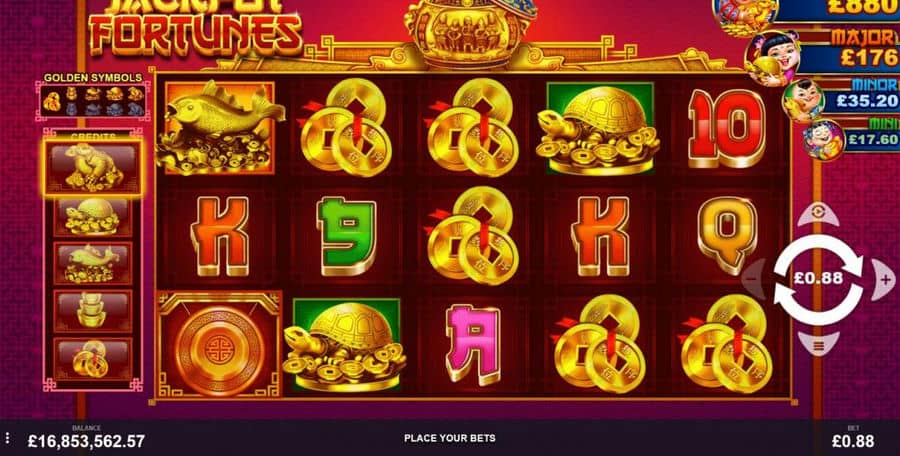Screen dimensions: 900x456
Task: Open the three-dot menu in the bottom-left corner
Action: click(x=7, y=440)
